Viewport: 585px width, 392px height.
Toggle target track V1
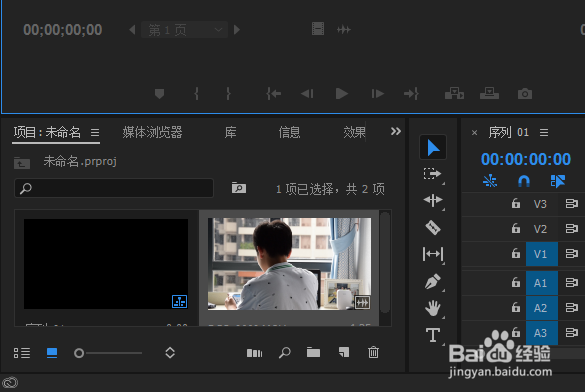click(x=542, y=254)
